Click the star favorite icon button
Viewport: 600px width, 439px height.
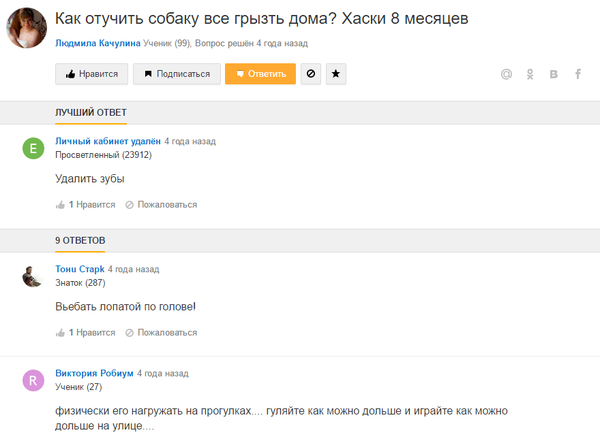335,74
